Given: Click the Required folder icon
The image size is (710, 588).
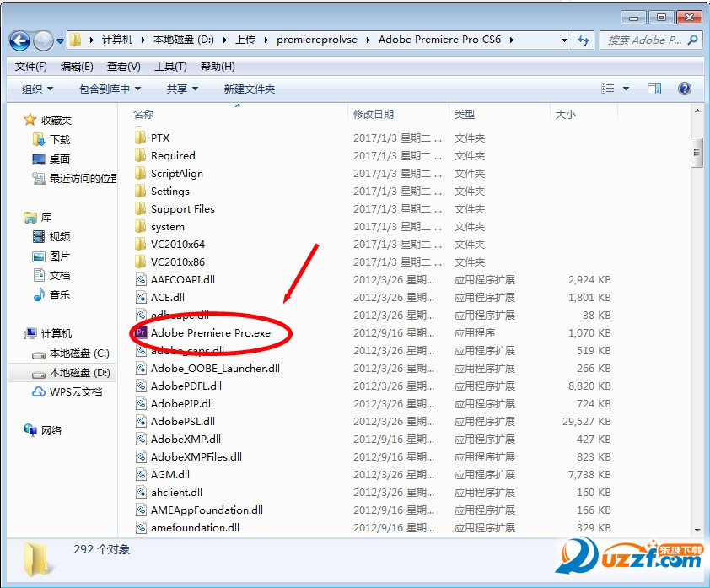Looking at the screenshot, I should [140, 155].
